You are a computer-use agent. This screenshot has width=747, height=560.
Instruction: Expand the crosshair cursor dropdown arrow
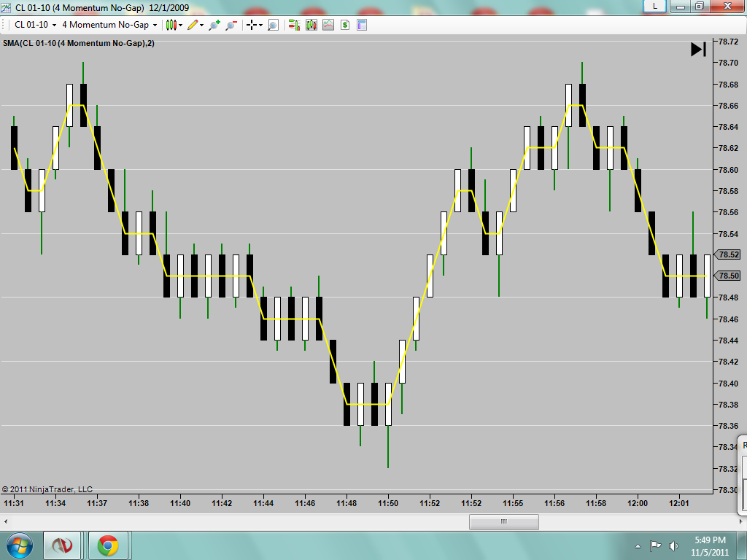(x=260, y=26)
